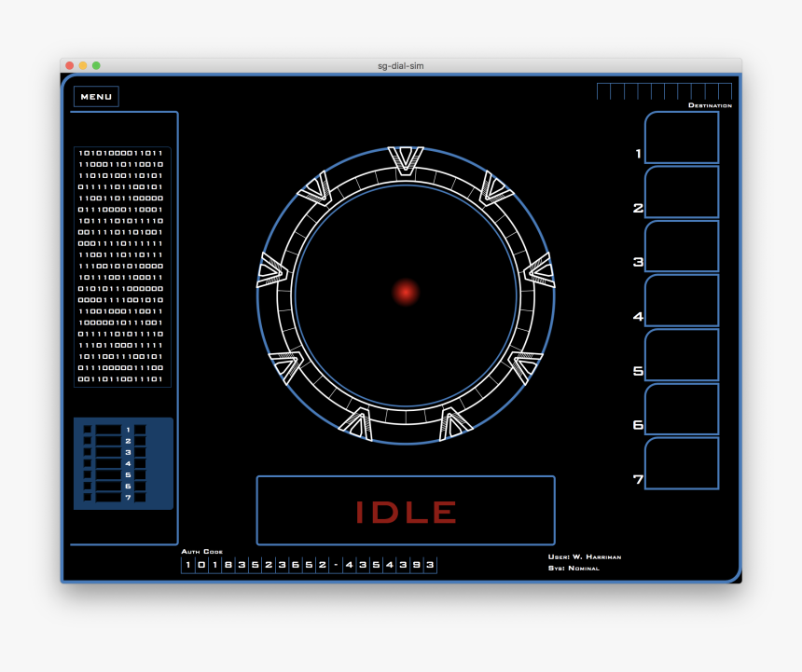802x672 pixels.
Task: Click binary row '11001101100000'
Action: coord(120,198)
